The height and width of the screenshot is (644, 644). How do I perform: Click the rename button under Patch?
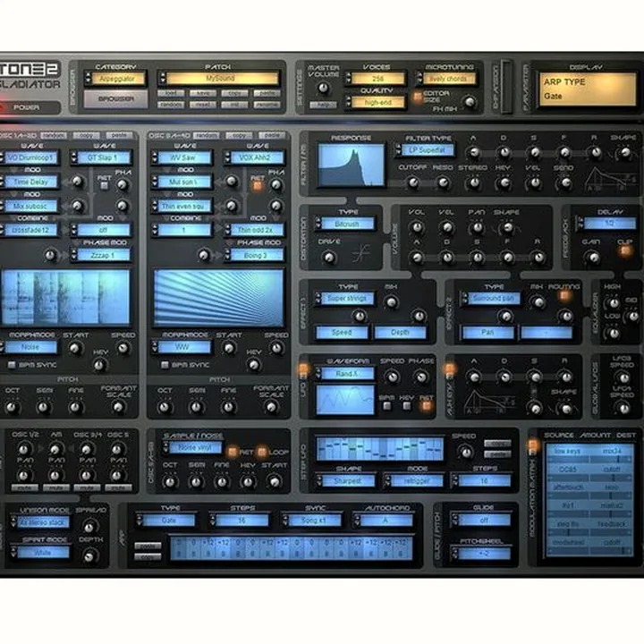(267, 105)
